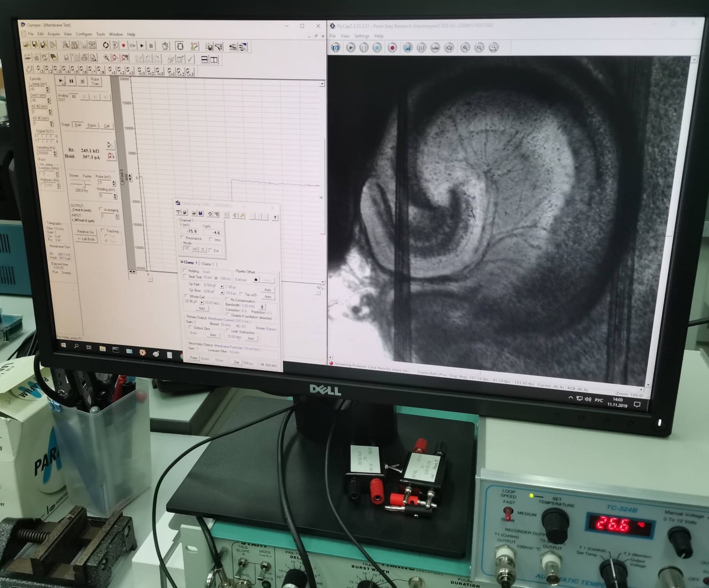
Task: Click the MultiClamp Pulse button
Action: pos(194,357)
